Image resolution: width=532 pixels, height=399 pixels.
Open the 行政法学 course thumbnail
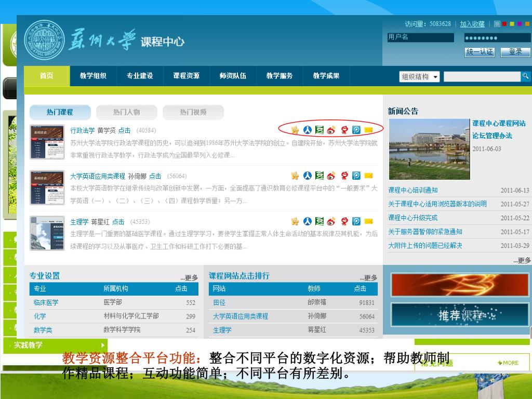[x=47, y=142]
